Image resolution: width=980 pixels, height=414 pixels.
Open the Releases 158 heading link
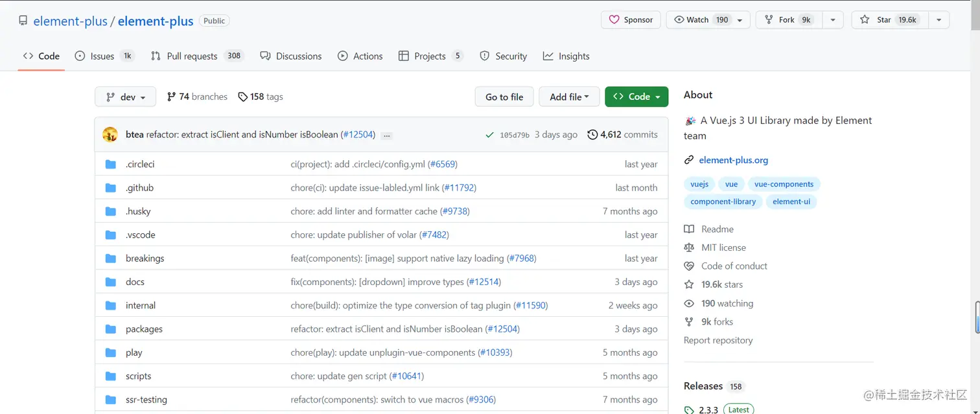tap(713, 386)
